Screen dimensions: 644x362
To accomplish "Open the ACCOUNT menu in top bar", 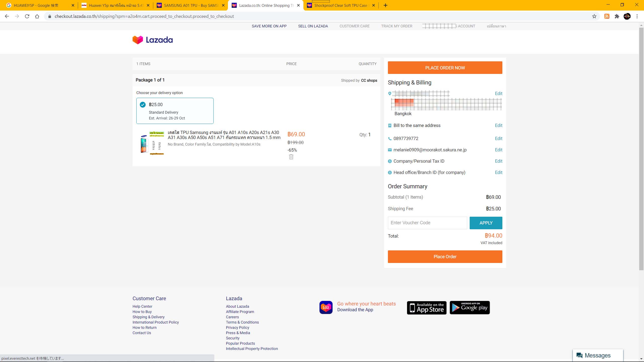I will pos(449,26).
